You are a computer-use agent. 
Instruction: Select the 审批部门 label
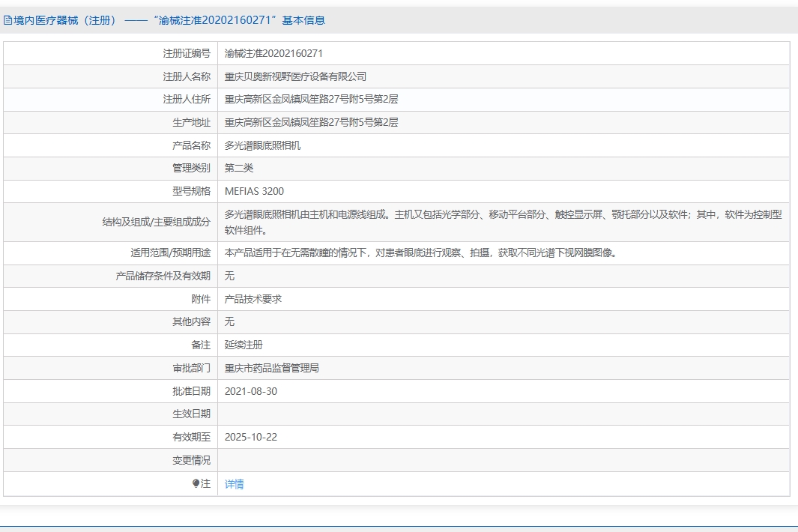click(x=191, y=368)
